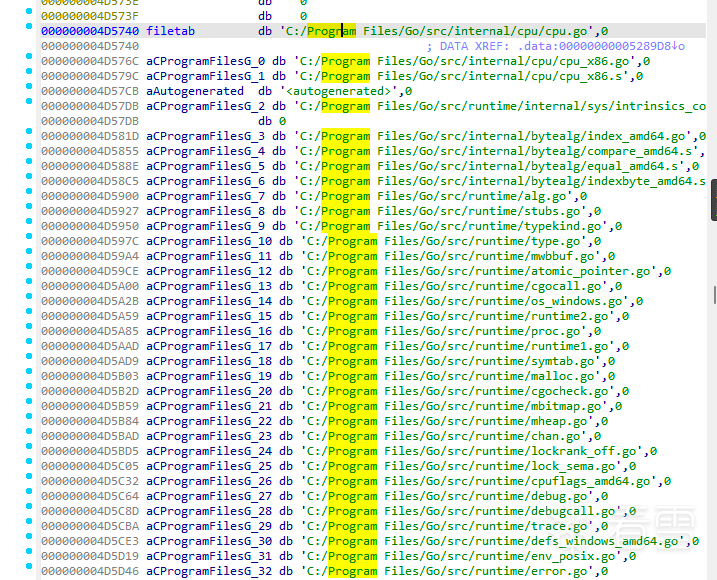Screen dimensions: 717x580
Task: Click address 000000004D573F
Action: coord(90,16)
